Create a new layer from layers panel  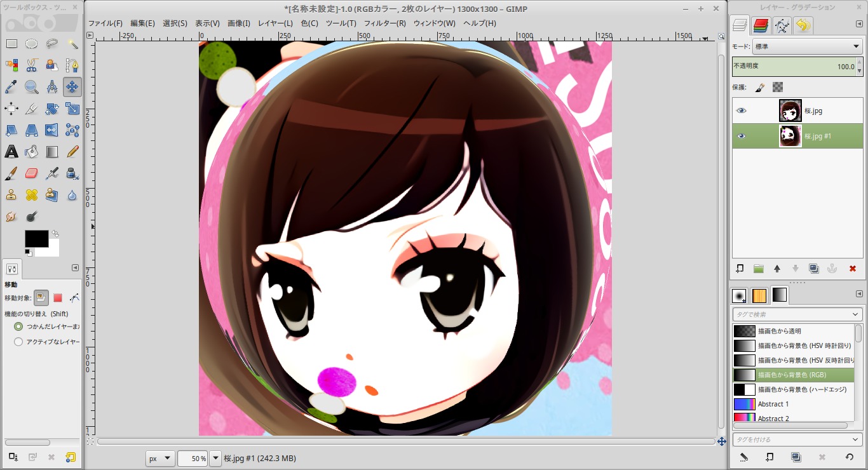[x=740, y=269]
